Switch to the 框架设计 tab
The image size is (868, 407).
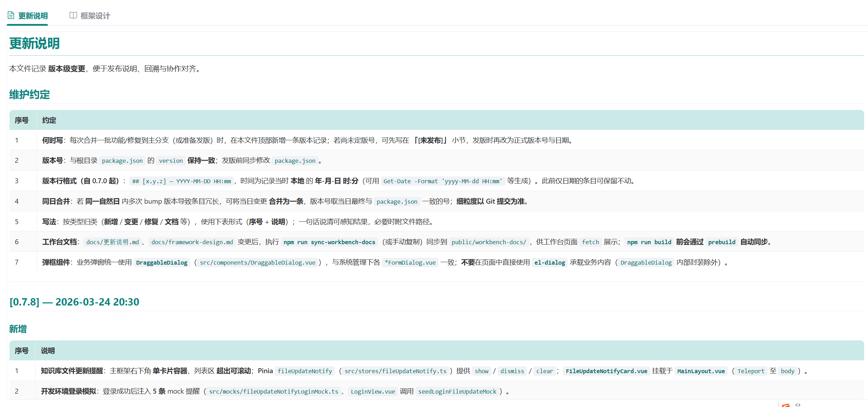[x=95, y=16]
